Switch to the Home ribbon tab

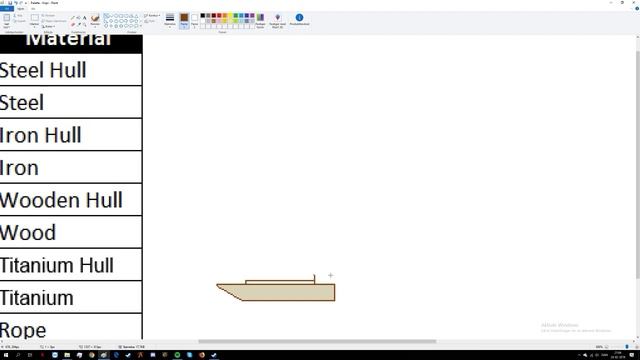(x=20, y=9)
